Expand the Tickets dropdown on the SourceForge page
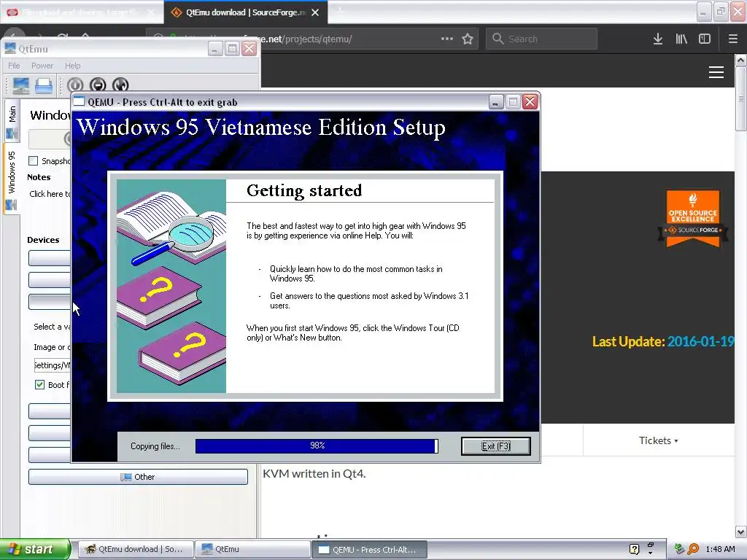 coord(659,440)
